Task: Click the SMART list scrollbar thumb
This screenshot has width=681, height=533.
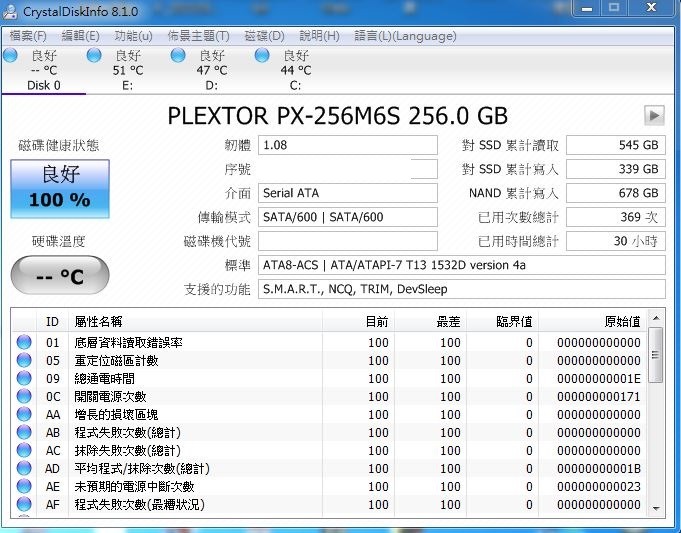Action: tap(656, 355)
